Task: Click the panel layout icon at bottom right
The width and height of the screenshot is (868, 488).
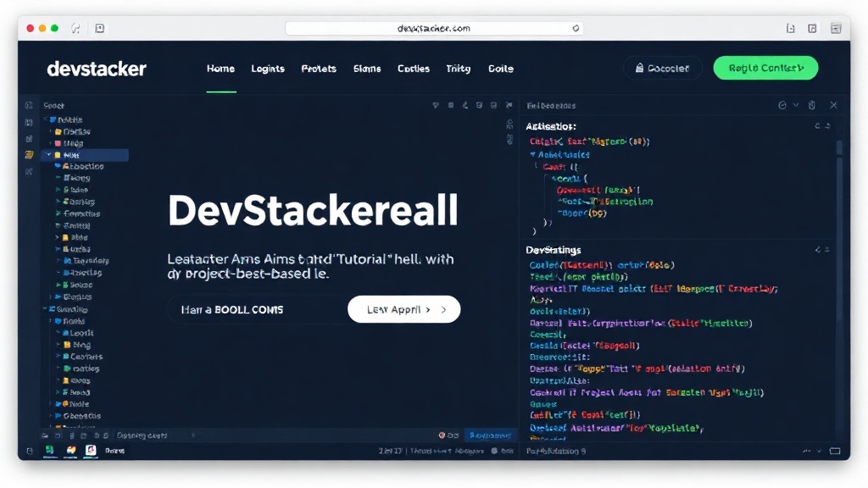Action: coord(835,451)
